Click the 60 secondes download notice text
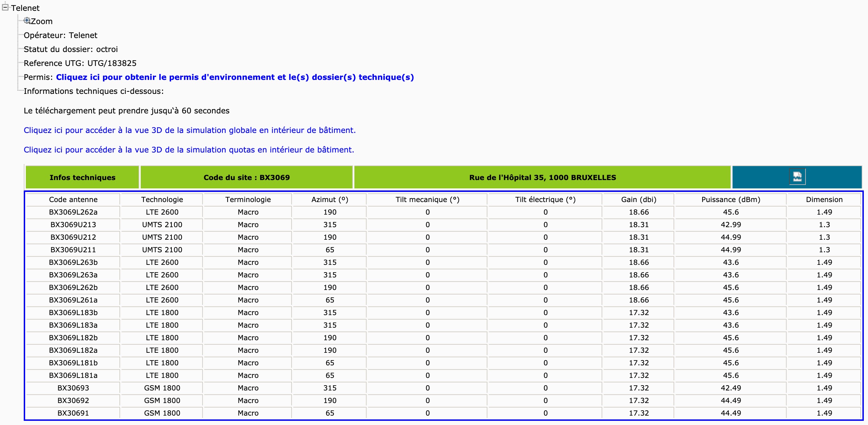868x425 pixels. (126, 111)
